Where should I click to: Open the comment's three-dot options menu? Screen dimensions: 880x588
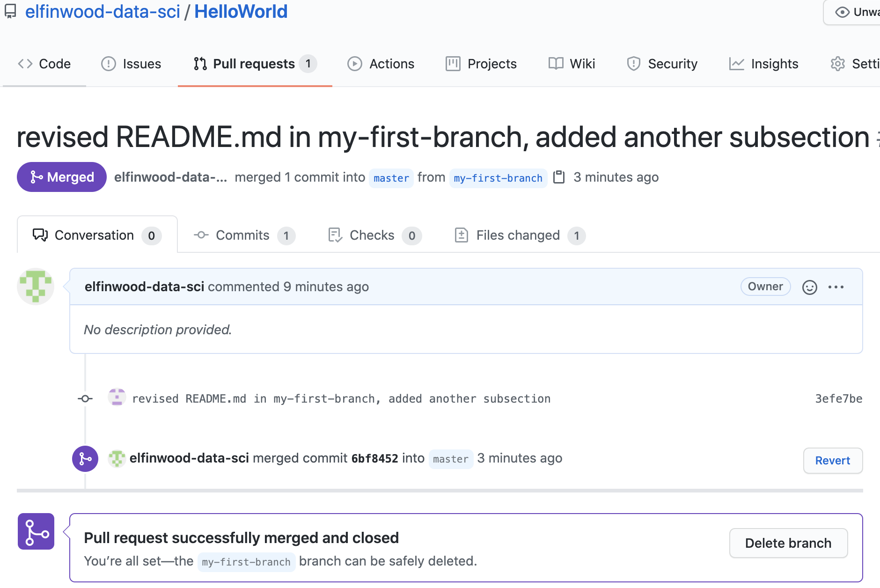(x=836, y=287)
